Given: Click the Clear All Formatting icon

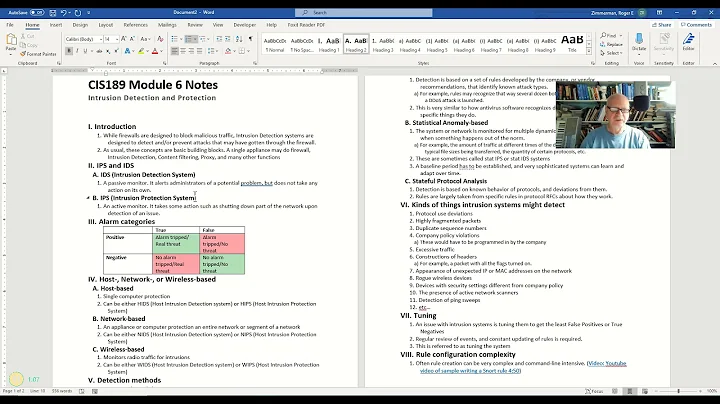Looking at the screenshot, I should (160, 39).
